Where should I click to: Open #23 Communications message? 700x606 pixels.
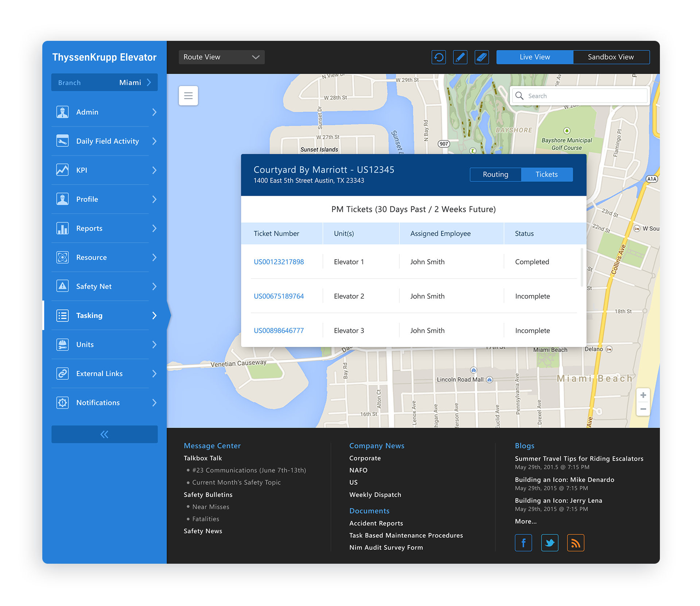pyautogui.click(x=249, y=470)
